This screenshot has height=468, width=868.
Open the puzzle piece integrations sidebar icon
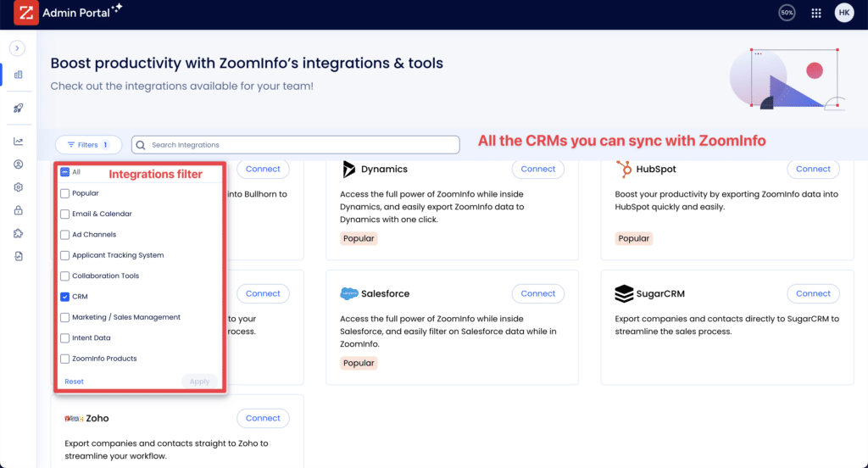tap(19, 233)
